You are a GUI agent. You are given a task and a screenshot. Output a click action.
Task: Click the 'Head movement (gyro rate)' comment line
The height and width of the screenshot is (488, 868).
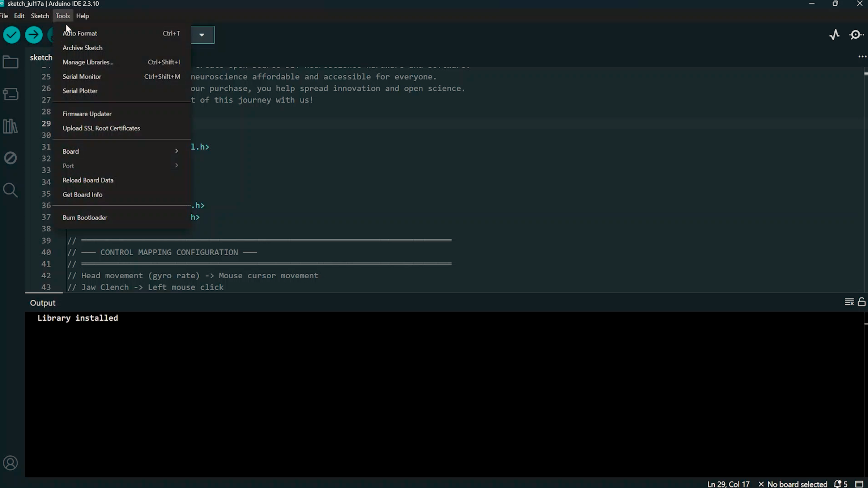193,276
